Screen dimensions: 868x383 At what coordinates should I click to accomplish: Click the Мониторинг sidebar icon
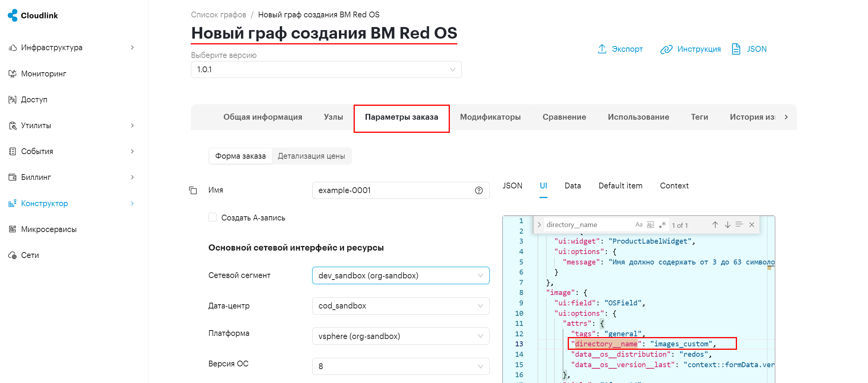coord(13,73)
